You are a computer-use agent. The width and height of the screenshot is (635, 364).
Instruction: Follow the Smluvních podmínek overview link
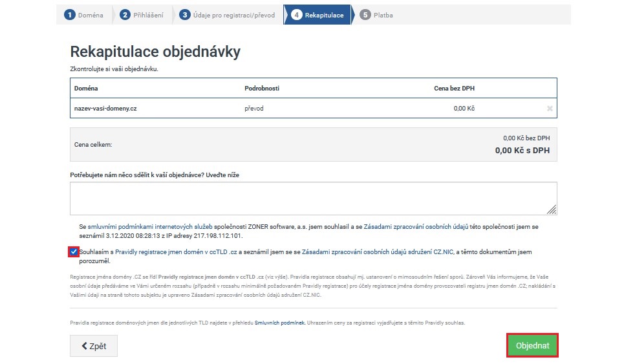[x=280, y=322]
